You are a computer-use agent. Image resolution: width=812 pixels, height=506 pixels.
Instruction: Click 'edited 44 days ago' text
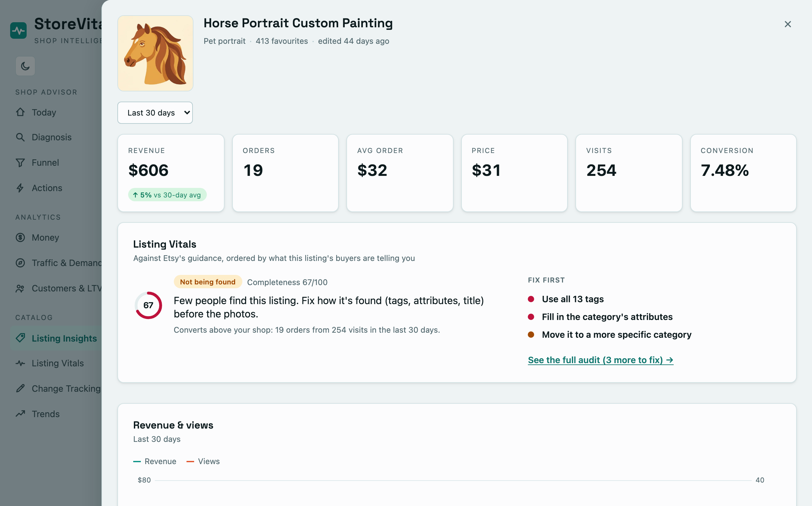click(353, 41)
